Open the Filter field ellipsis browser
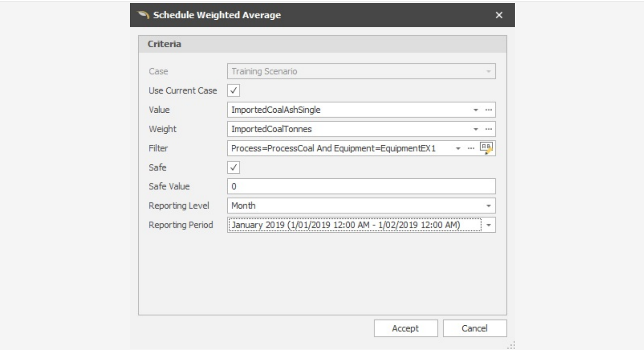Screen dimensions: 644x350 [470, 148]
